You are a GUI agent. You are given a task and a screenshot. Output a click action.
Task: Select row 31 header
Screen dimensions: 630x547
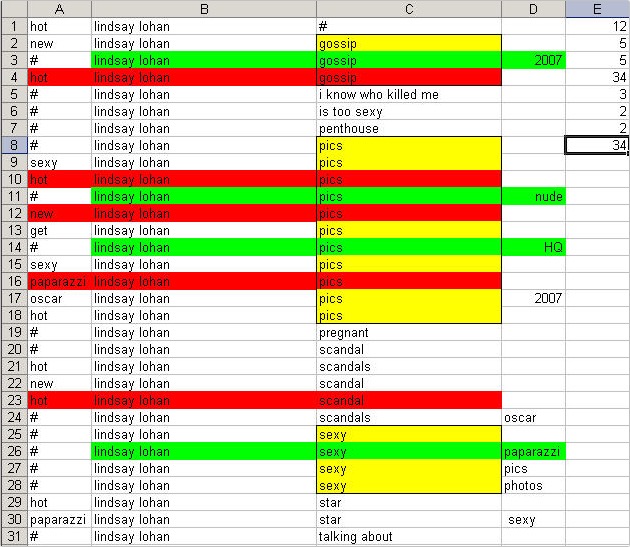click(x=14, y=536)
